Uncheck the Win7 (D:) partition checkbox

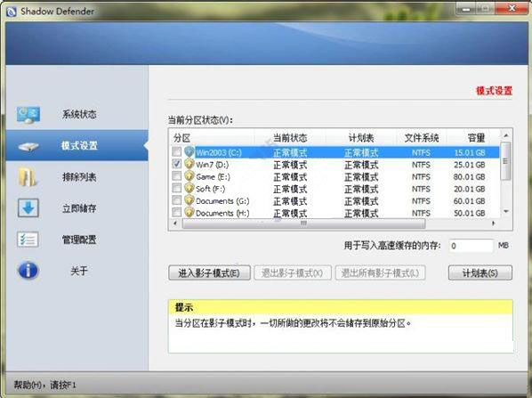[x=177, y=164]
